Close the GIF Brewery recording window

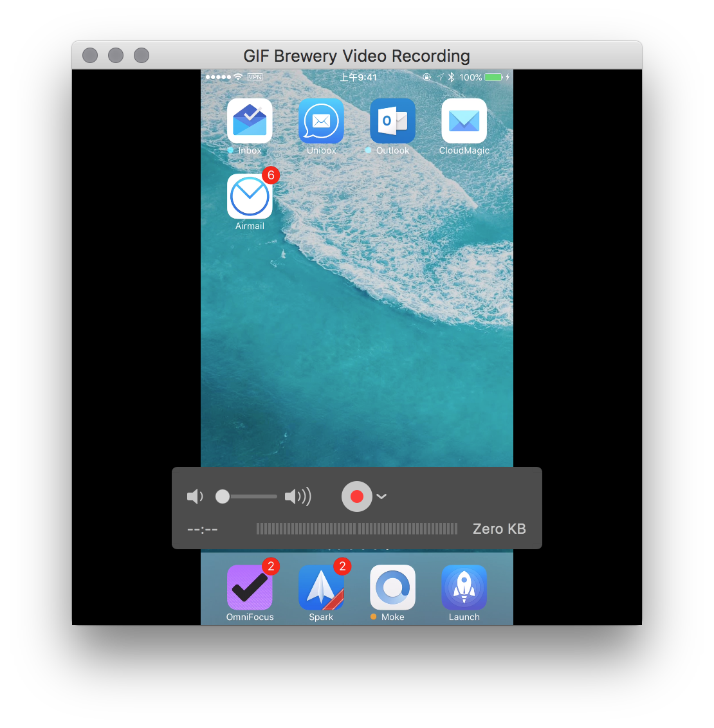(90, 55)
